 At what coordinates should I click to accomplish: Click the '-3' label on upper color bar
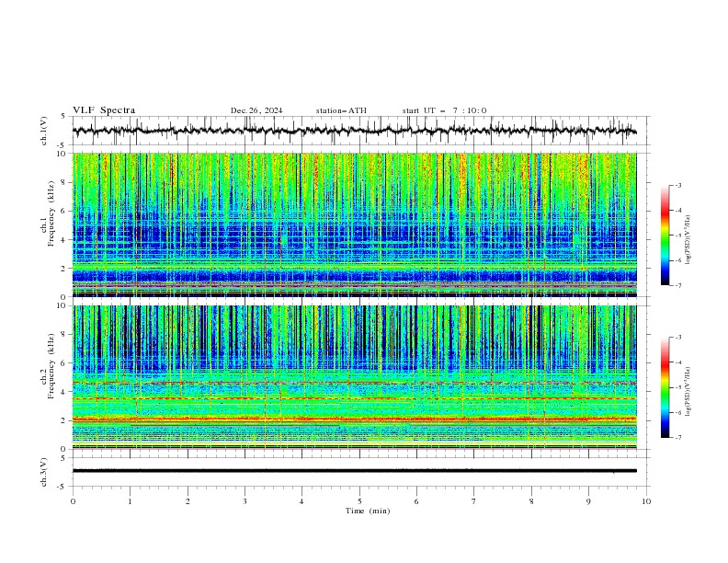(x=677, y=185)
